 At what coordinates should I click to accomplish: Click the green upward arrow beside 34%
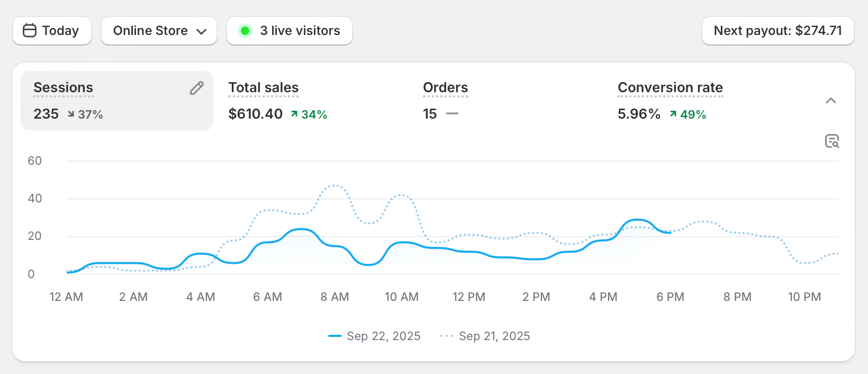point(294,114)
